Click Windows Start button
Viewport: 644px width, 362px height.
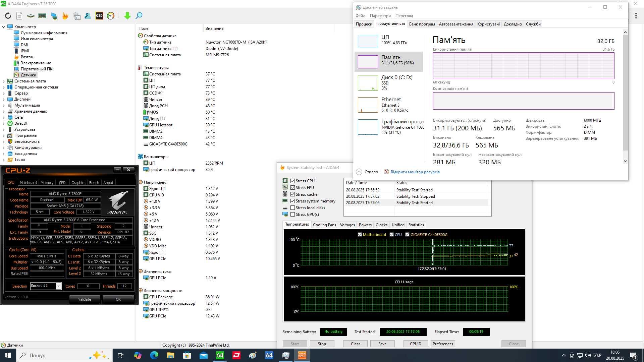8,355
